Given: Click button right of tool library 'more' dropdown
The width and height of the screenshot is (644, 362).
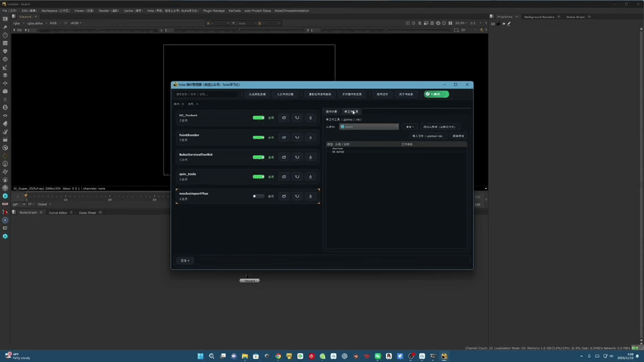Looking at the screenshot, I should click(439, 127).
